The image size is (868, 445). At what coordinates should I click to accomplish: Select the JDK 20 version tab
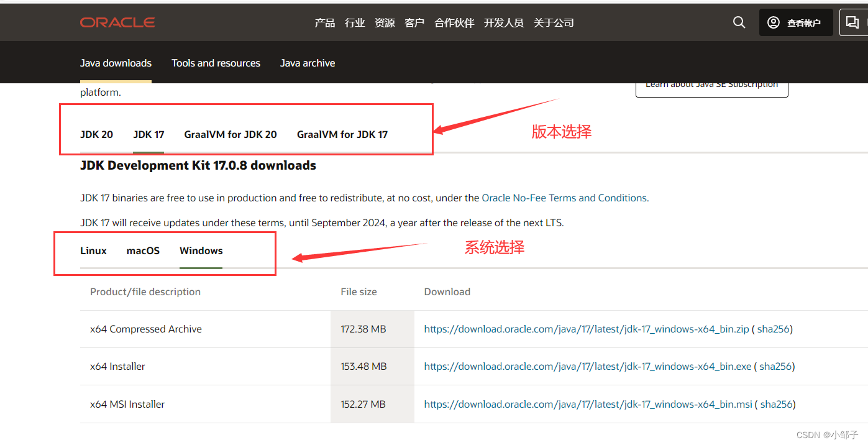[x=96, y=134]
